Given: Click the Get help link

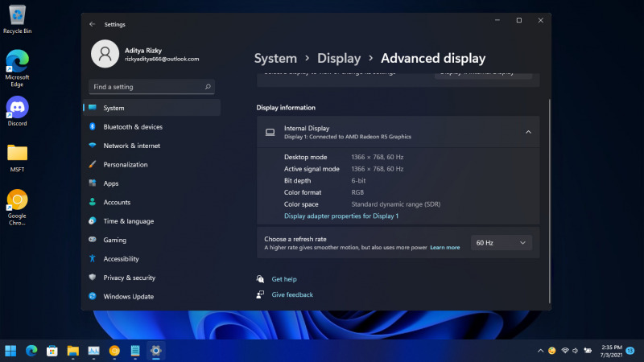Looking at the screenshot, I should [x=284, y=279].
